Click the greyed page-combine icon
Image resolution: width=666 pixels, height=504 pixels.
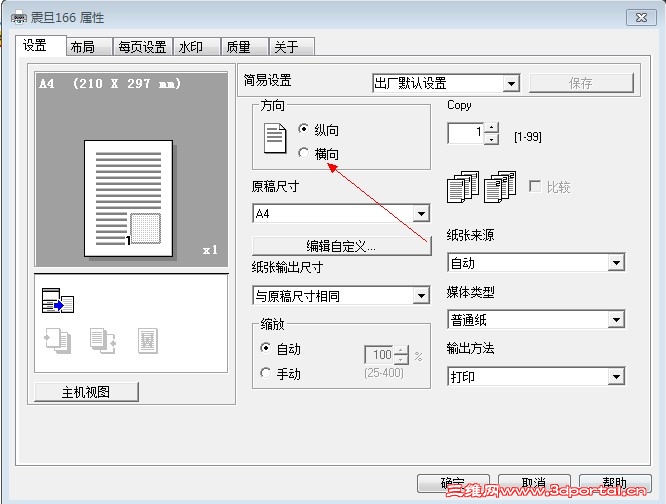pos(103,341)
